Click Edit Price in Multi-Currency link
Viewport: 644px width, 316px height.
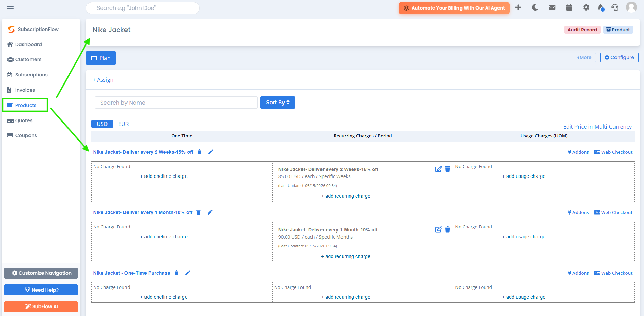pyautogui.click(x=598, y=127)
